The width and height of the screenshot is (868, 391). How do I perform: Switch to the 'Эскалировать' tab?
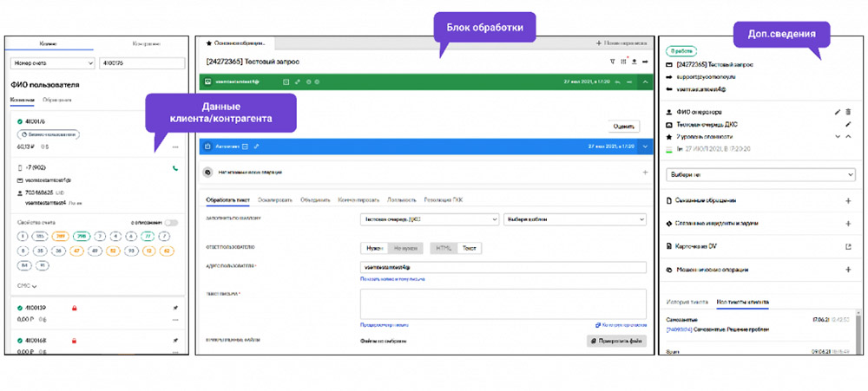coord(275,200)
